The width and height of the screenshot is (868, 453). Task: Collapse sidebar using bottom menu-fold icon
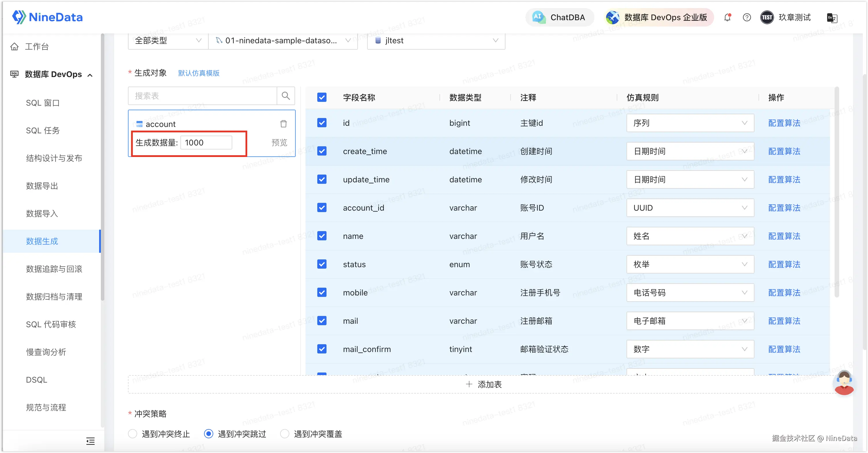coord(90,441)
